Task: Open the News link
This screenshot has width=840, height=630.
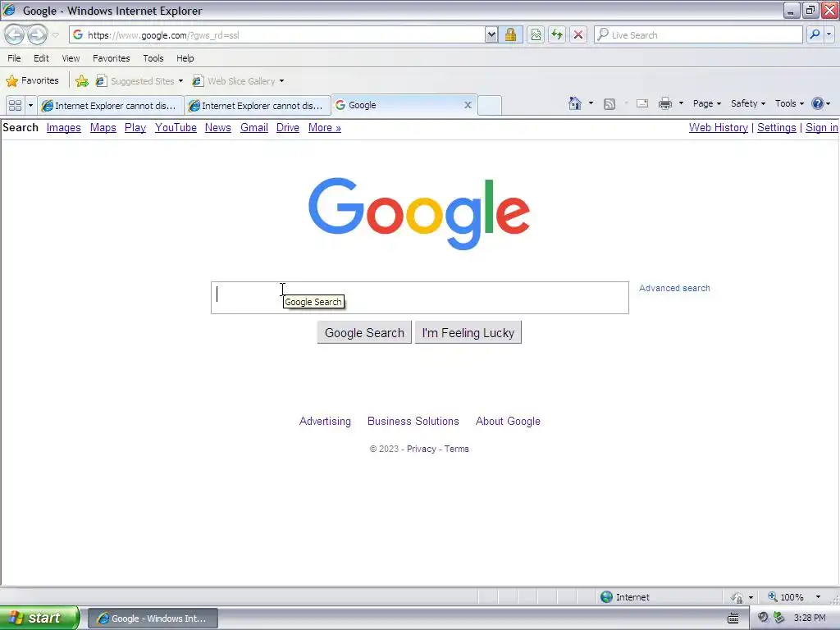Action: [x=218, y=127]
